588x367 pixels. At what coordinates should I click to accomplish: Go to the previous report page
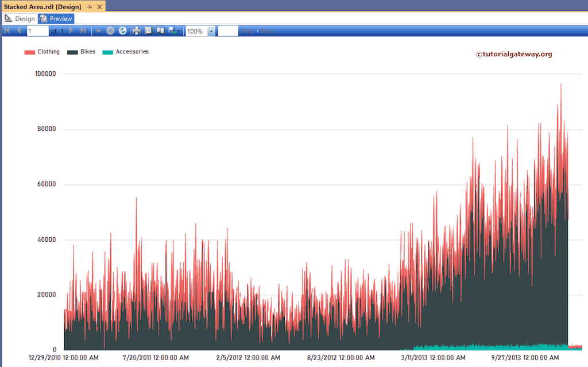[19, 31]
